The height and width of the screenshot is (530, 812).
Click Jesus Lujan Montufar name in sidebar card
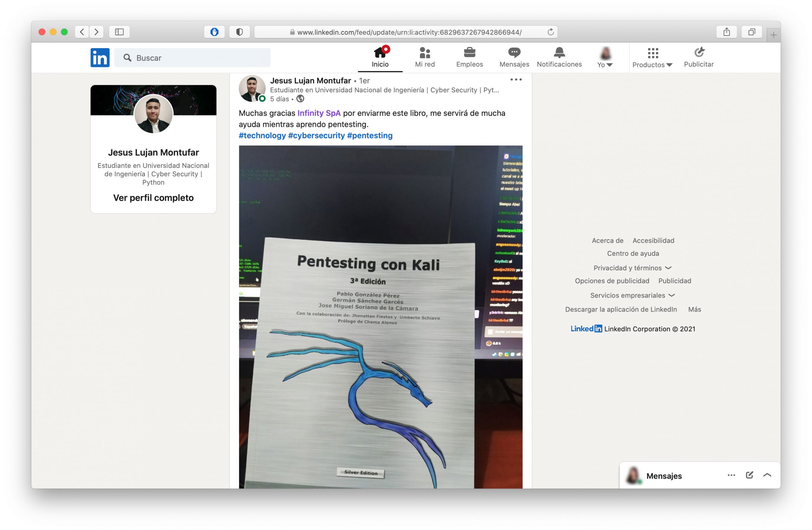pyautogui.click(x=154, y=152)
